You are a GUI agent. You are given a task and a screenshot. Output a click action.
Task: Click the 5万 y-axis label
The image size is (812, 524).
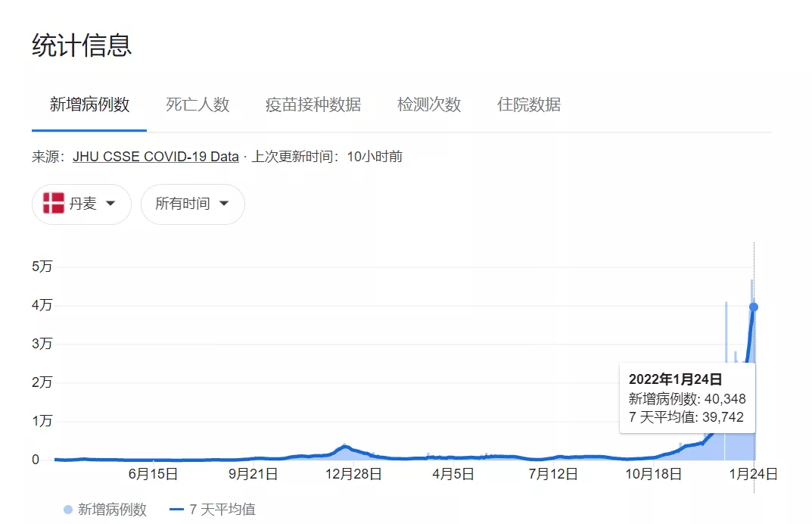pos(42,267)
